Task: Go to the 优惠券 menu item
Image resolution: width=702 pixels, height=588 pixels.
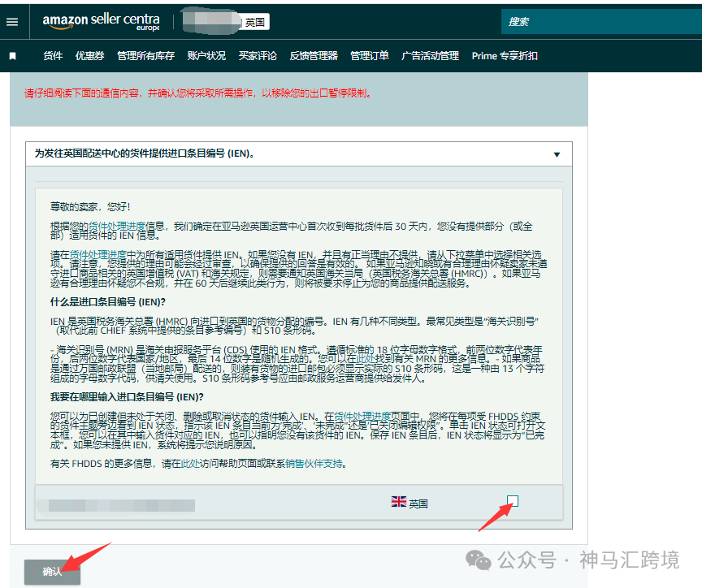Action: pos(90,56)
